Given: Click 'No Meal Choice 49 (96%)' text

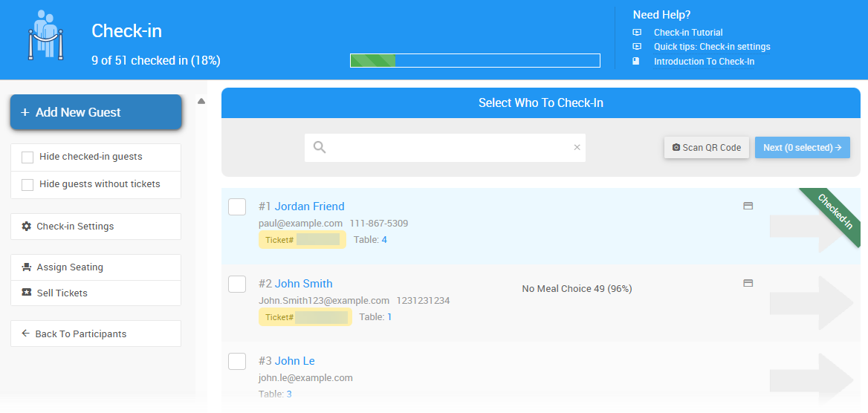Looking at the screenshot, I should [577, 288].
